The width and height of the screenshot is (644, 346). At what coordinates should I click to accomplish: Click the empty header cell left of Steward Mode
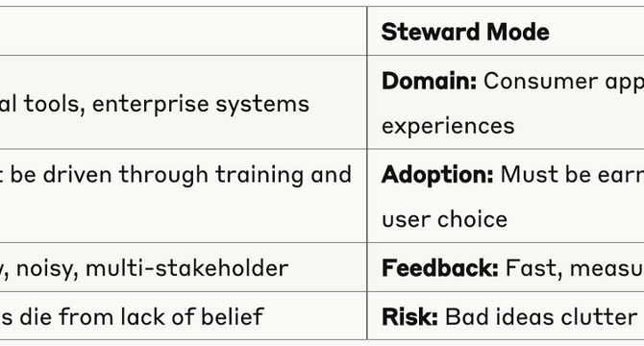184,31
